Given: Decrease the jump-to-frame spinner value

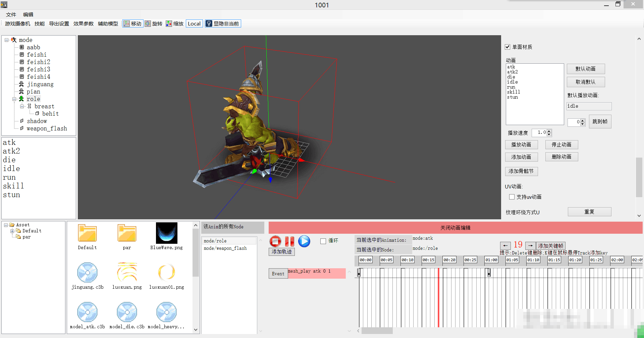Looking at the screenshot, I should 583,124.
